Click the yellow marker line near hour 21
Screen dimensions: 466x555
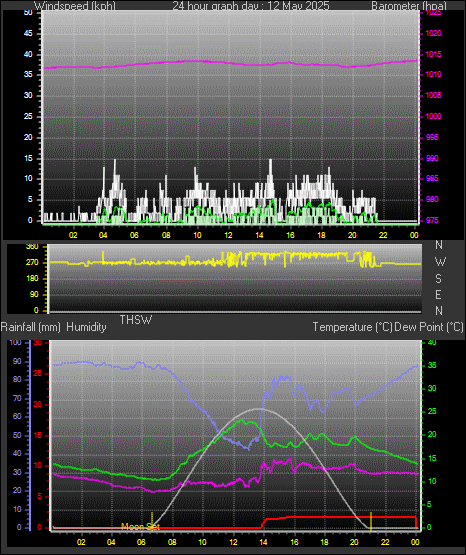click(x=370, y=521)
